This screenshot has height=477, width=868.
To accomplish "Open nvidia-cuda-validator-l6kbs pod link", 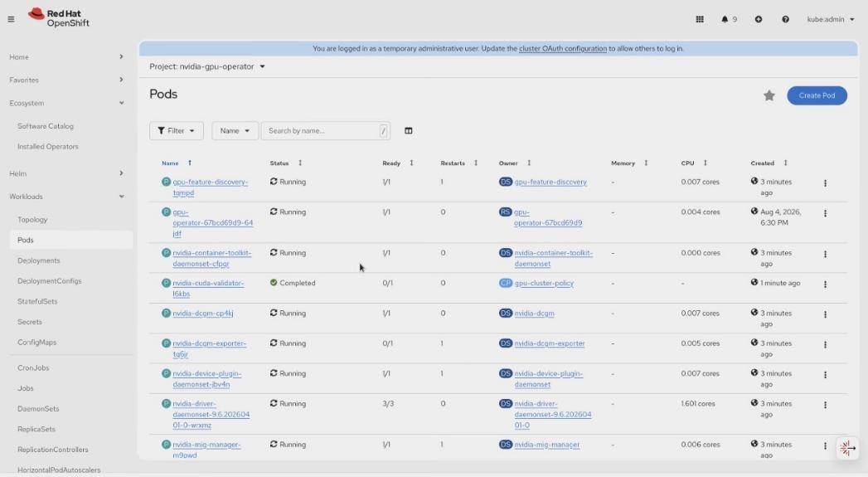I will click(x=207, y=288).
